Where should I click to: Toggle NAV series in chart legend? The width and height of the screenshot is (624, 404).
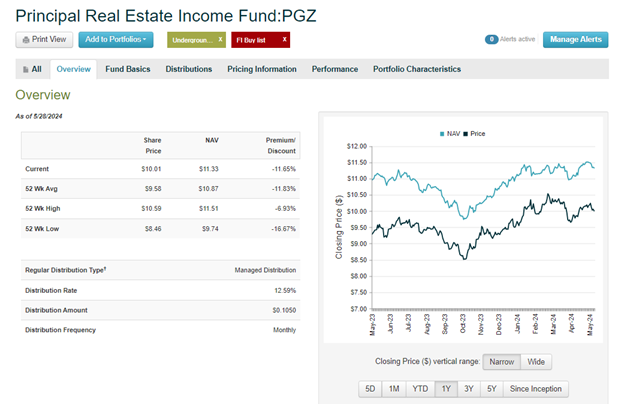[x=450, y=134]
